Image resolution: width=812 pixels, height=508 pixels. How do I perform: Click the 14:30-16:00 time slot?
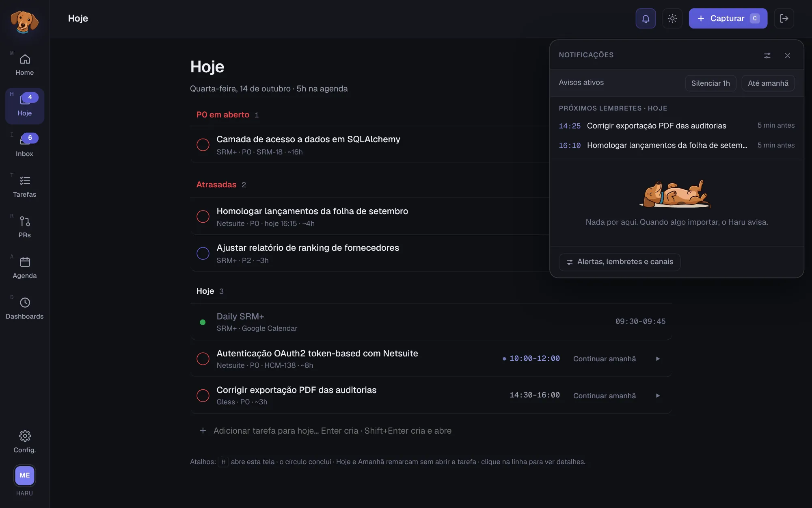(535, 395)
